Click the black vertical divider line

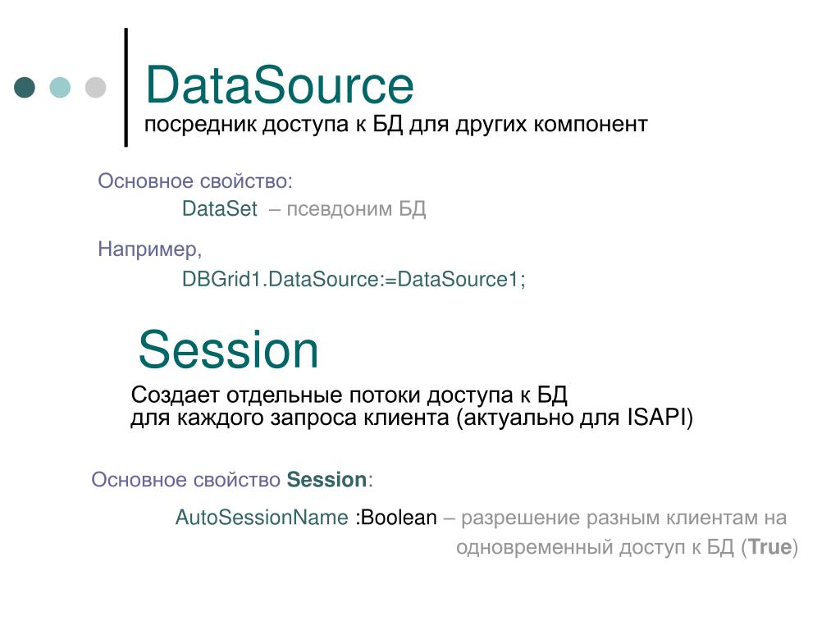(126, 87)
